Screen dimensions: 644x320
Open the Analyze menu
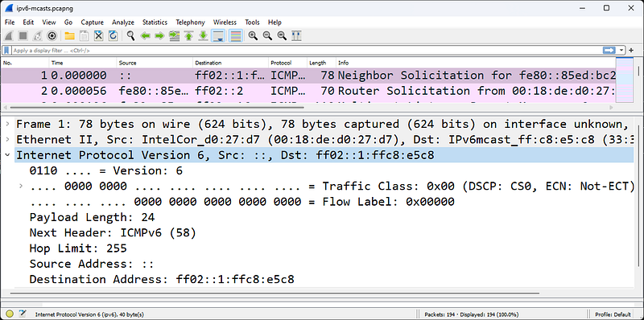tap(123, 23)
